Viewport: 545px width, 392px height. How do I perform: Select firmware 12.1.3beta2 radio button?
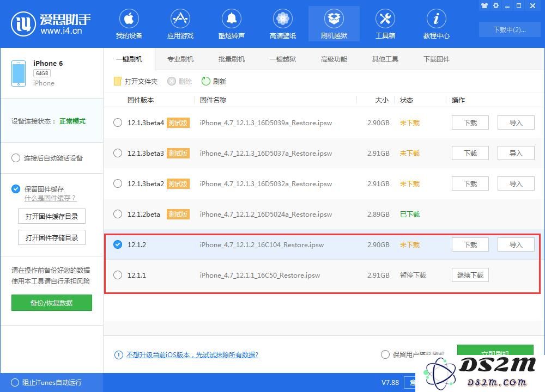point(118,183)
